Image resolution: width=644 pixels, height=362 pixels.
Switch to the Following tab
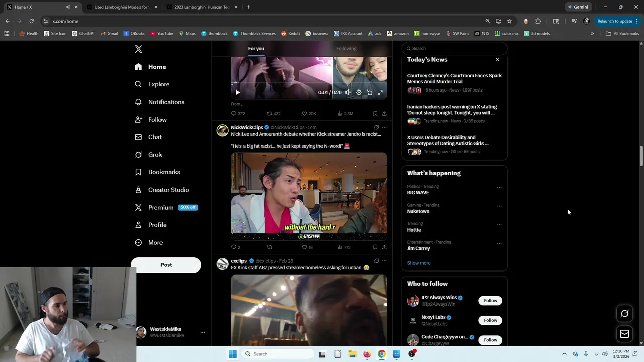(346, 49)
